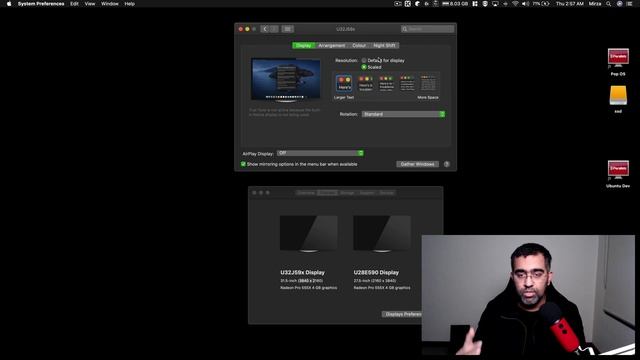Open Siri in menu bar
640x360 pixels.
click(620, 4)
